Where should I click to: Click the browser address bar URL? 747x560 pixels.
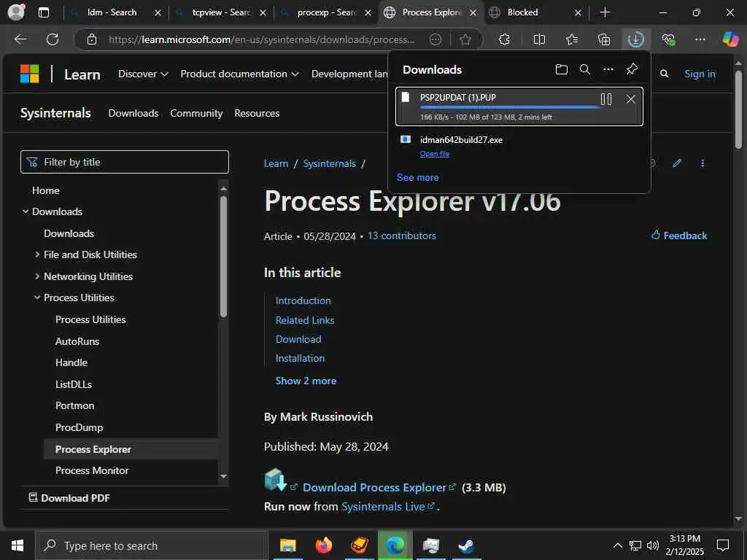pyautogui.click(x=261, y=39)
